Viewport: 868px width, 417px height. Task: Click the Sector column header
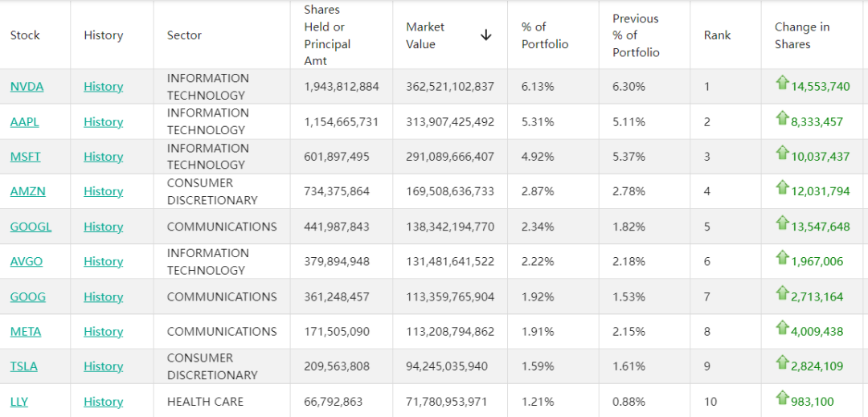point(184,35)
